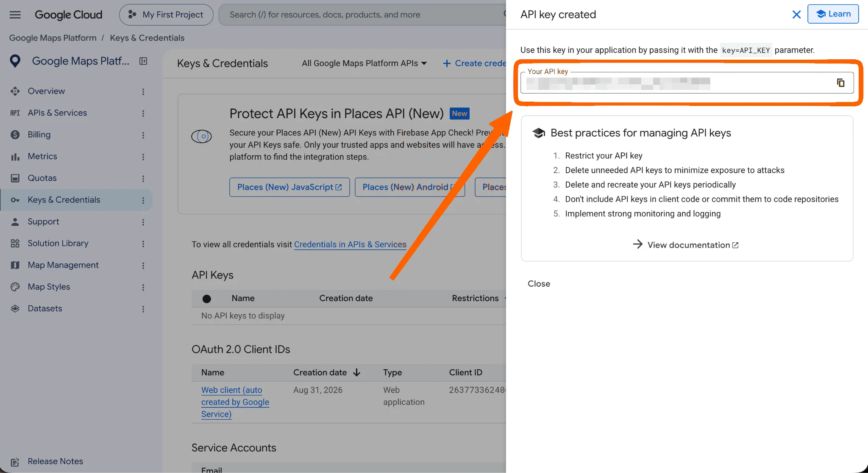
Task: Sort OAuth clients by Creation date arrow
Action: coord(357,372)
